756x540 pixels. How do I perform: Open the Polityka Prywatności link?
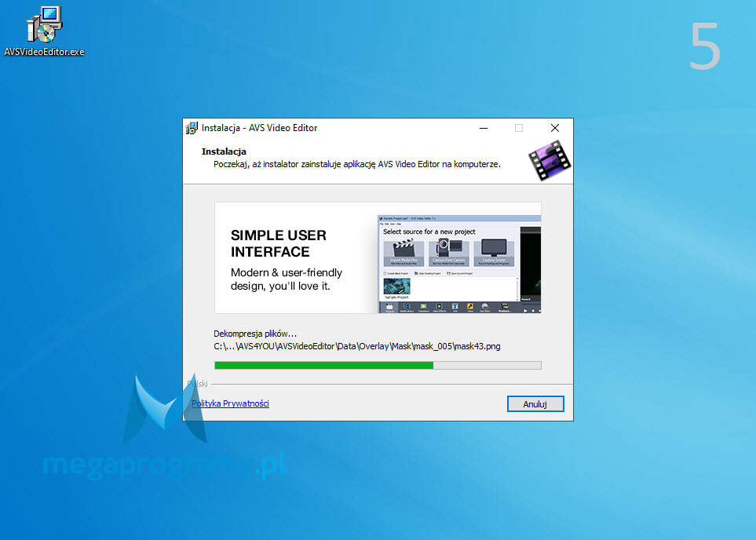tap(231, 403)
